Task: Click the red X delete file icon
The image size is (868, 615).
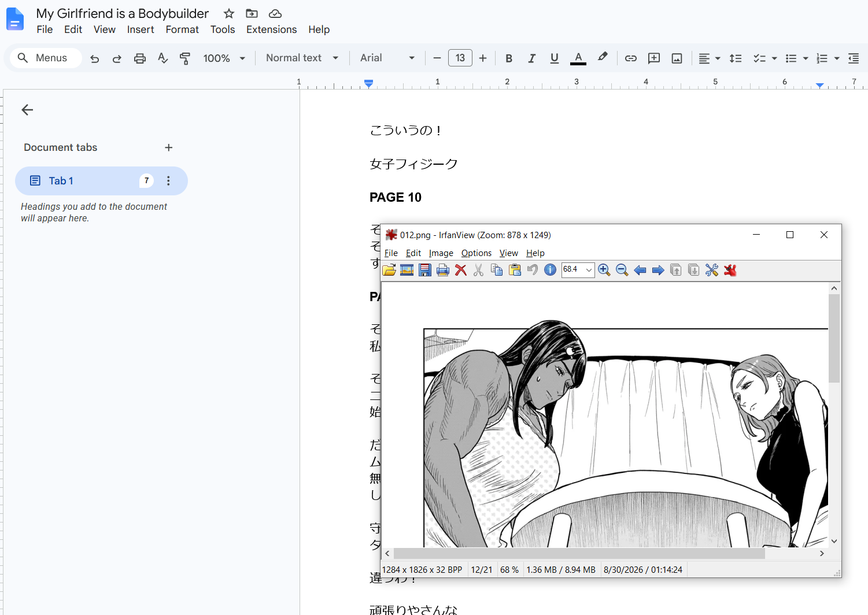Action: tap(461, 270)
